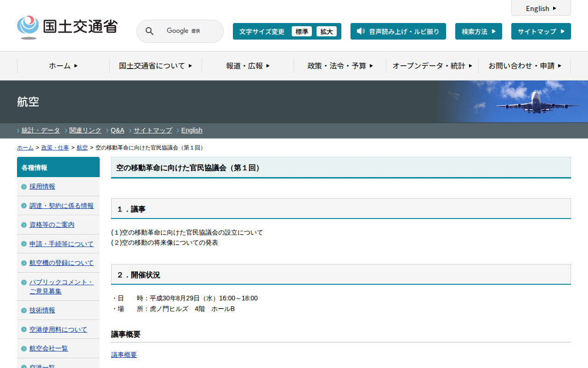This screenshot has width=588, height=368.
Task: Click the airplane banner image
Action: point(514,102)
